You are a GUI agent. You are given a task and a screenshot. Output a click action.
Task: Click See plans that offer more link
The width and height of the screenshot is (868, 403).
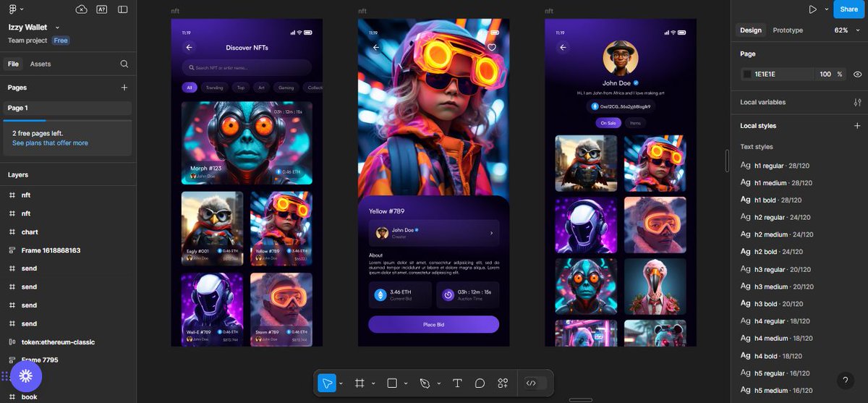point(50,143)
